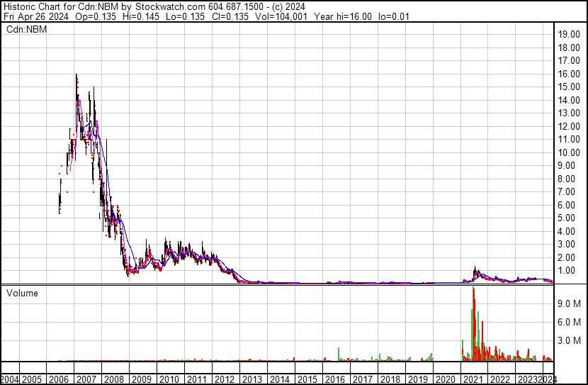This screenshot has height=385, width=588.
Task: Click the 2006 year label on time axis
Action: pyautogui.click(x=60, y=379)
